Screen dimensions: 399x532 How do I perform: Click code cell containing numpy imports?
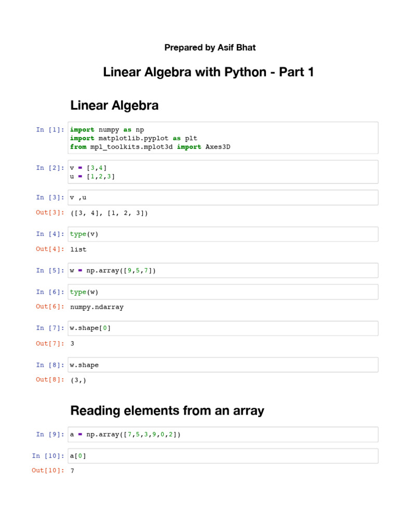click(223, 138)
